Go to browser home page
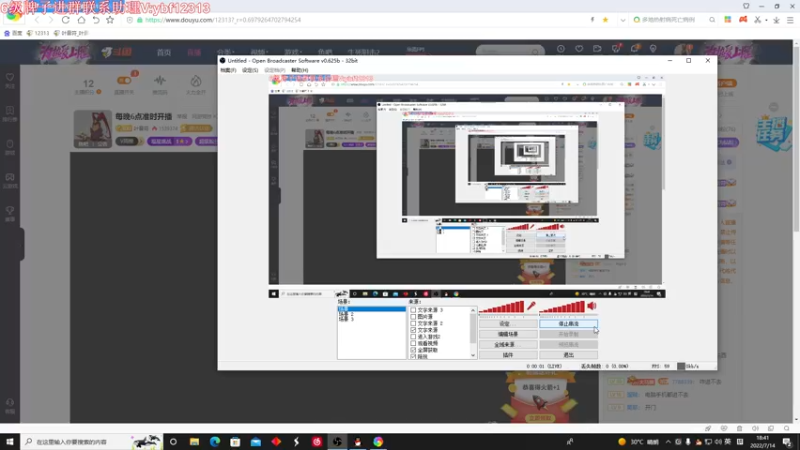Viewport: 800px width, 450px height. pos(81,20)
